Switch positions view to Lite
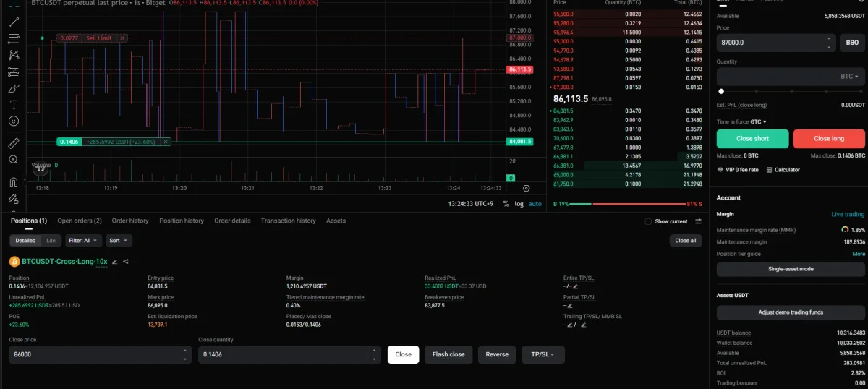Viewport: 868px width, 389px height. coord(51,240)
